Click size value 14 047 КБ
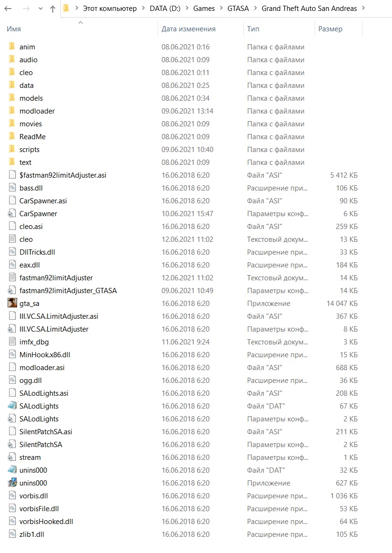The height and width of the screenshot is (553, 392). tap(342, 303)
